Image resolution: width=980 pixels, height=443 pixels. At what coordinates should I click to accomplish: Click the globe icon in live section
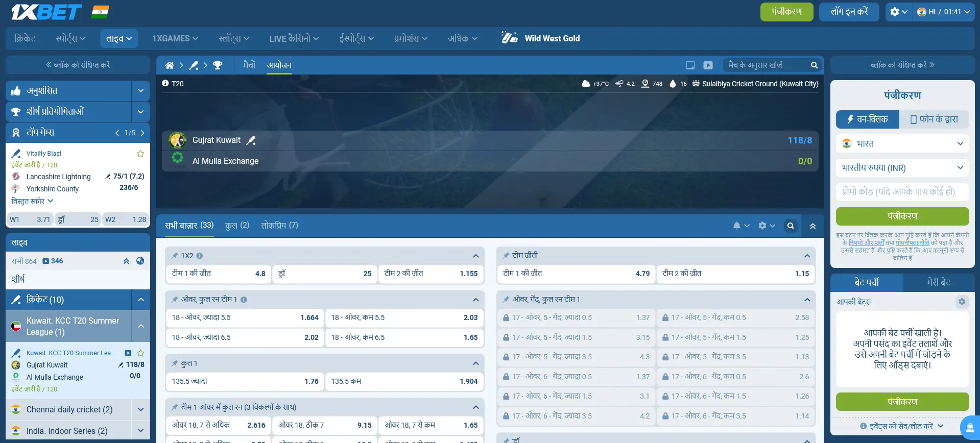[140, 261]
